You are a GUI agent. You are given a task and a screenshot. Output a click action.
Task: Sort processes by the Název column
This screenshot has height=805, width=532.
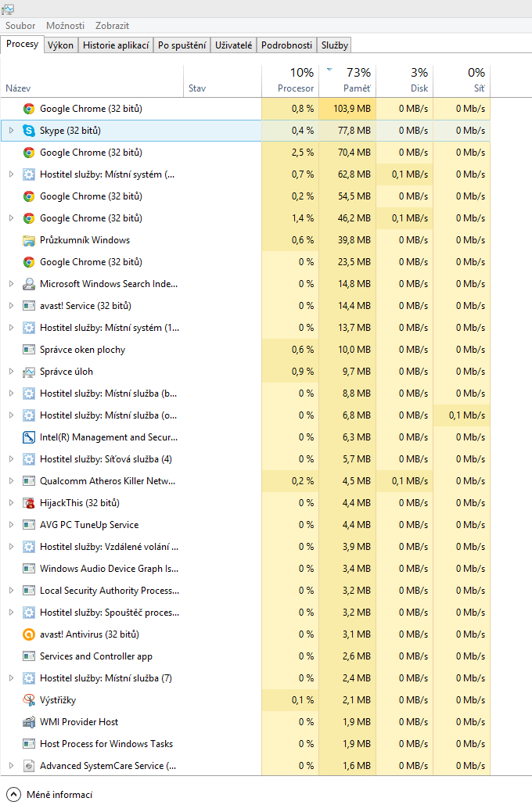[x=92, y=81]
